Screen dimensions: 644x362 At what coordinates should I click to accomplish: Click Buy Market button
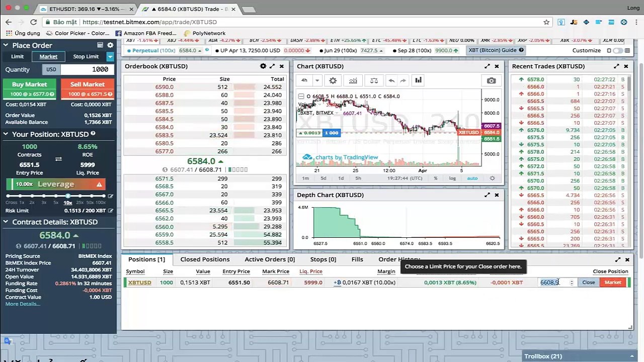pyautogui.click(x=30, y=88)
